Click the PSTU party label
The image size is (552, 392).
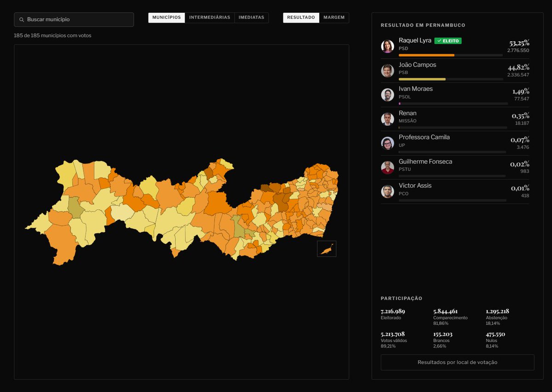coord(405,169)
